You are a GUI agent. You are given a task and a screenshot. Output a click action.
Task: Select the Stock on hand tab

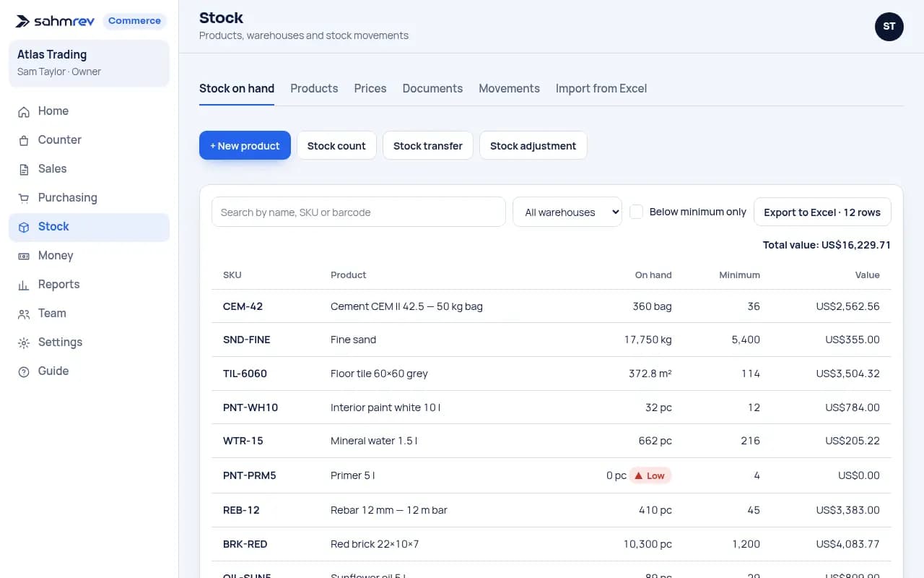click(237, 88)
